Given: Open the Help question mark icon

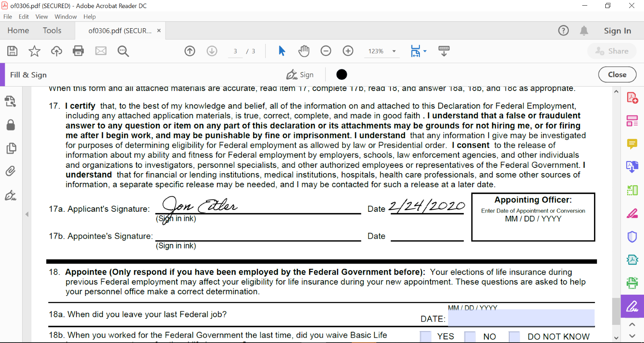Looking at the screenshot, I should coord(563,31).
